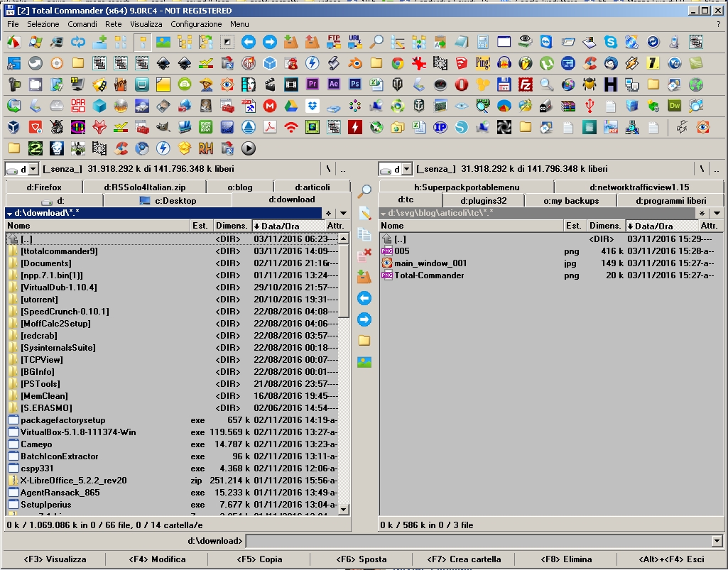Switch to c:Desktop tab
Viewport: 728px width, 570px height.
(168, 200)
